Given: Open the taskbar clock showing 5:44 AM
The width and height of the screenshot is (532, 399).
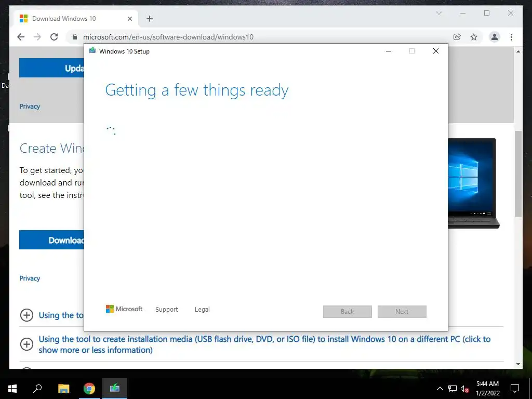Looking at the screenshot, I should pyautogui.click(x=487, y=389).
